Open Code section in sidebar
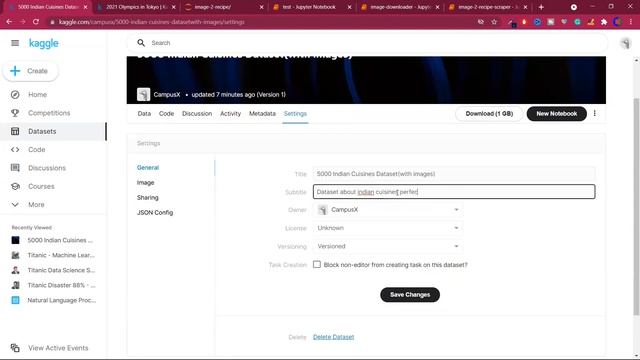The image size is (640, 360). (x=36, y=150)
